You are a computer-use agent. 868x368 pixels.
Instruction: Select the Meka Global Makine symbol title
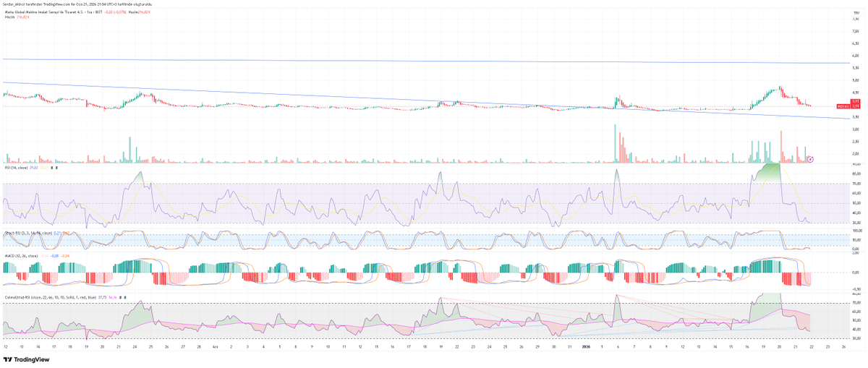(x=55, y=12)
